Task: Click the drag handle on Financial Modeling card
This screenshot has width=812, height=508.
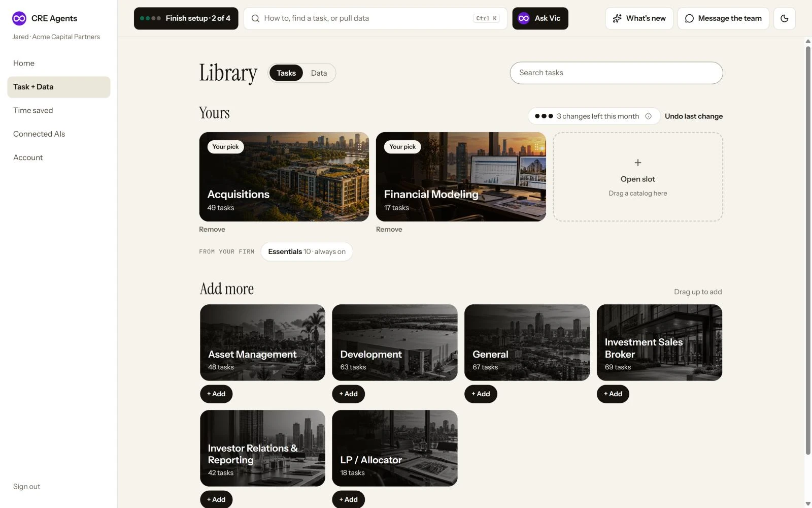Action: tap(536, 146)
